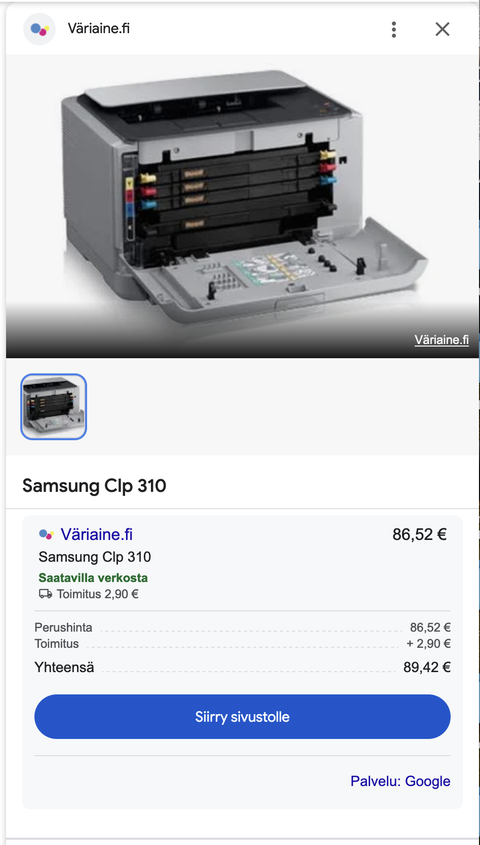Click the delivery truck icon

pos(45,594)
